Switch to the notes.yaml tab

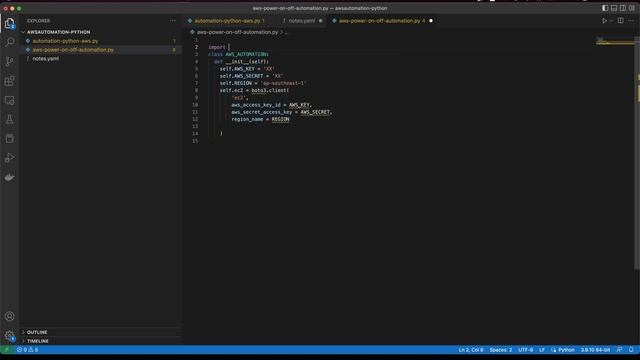click(302, 21)
